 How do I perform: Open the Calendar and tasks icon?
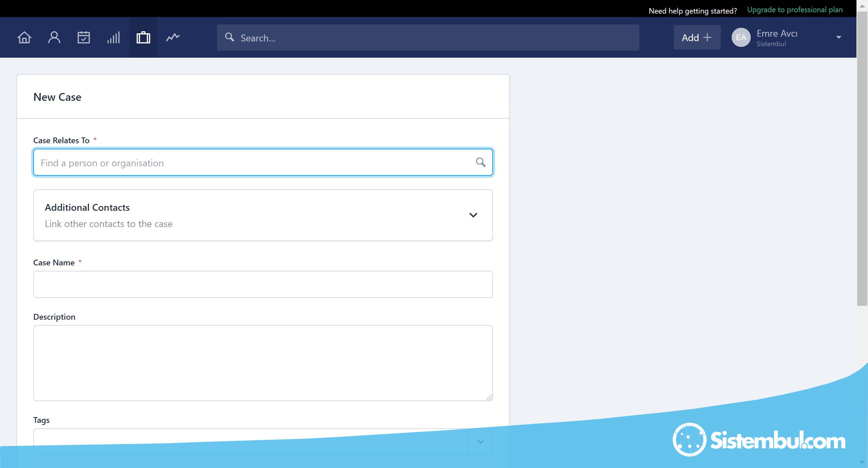point(83,37)
